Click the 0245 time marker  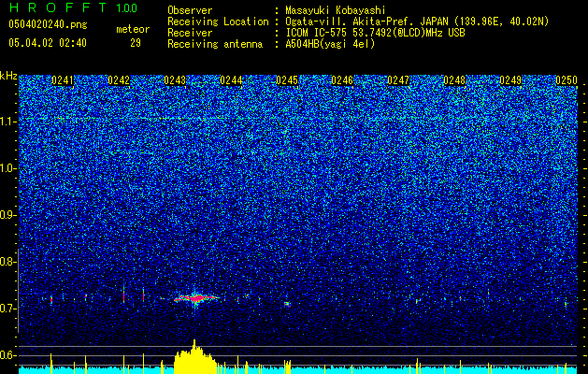(287, 80)
